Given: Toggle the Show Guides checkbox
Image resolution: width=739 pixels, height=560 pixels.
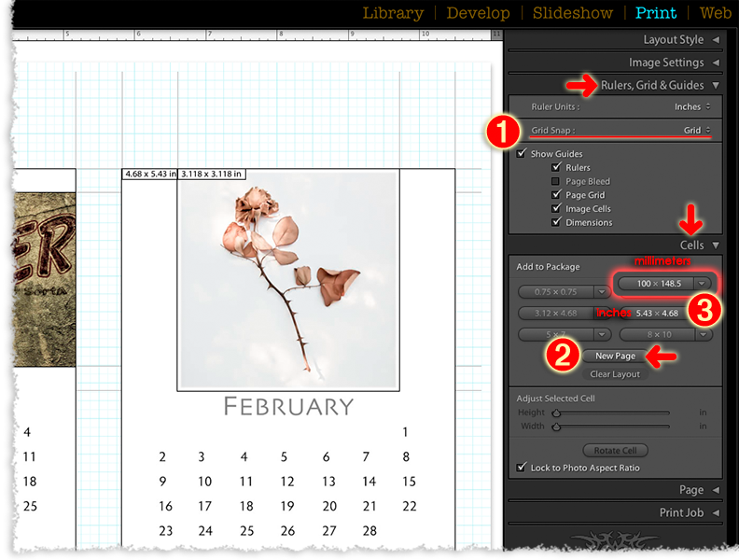Looking at the screenshot, I should pyautogui.click(x=522, y=154).
